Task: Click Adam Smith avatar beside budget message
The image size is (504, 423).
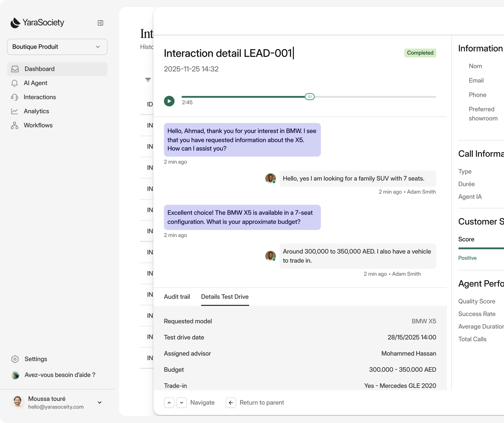Action: point(271,256)
